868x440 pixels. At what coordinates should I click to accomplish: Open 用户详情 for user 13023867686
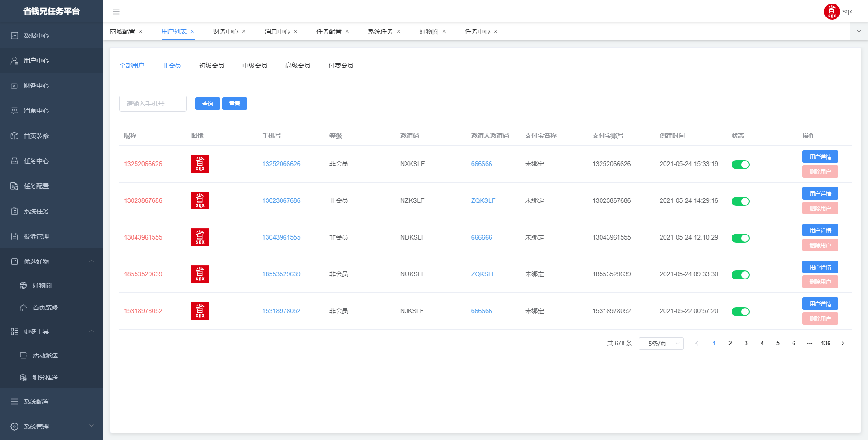(x=820, y=194)
